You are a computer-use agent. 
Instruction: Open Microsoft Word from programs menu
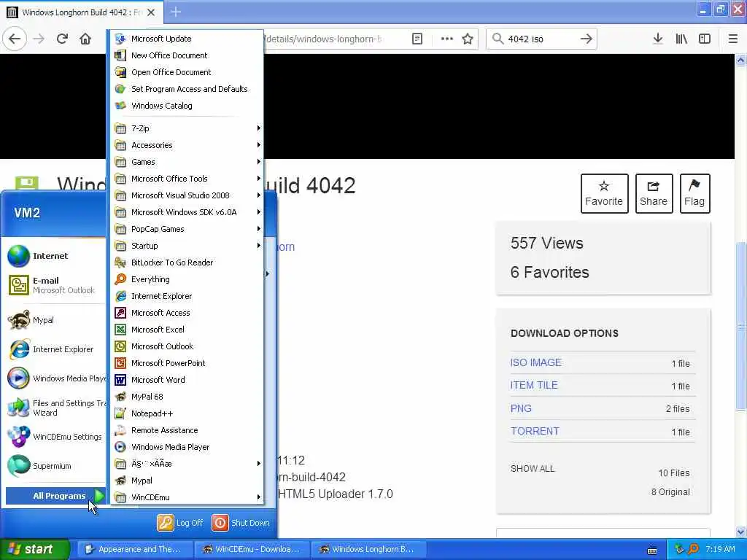pos(187,379)
